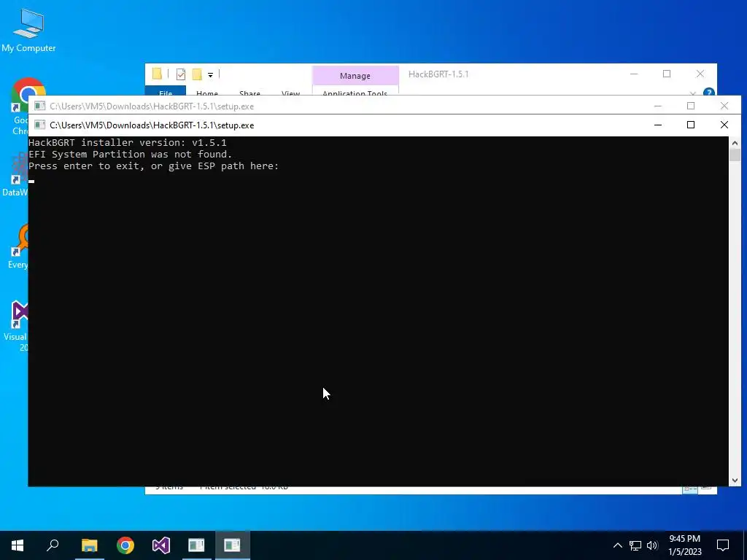Select the Manage tab in File Explorer
The image size is (747, 560).
(355, 76)
